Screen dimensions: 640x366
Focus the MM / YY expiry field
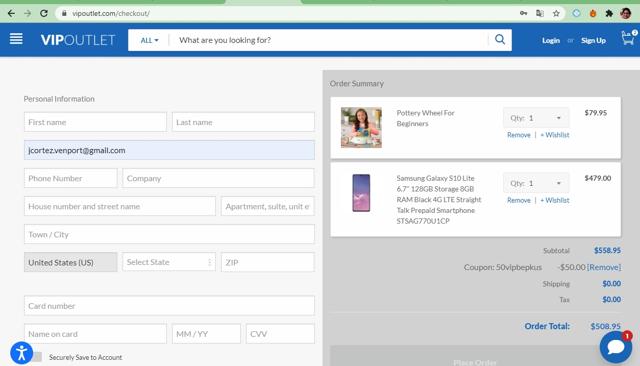(x=206, y=334)
